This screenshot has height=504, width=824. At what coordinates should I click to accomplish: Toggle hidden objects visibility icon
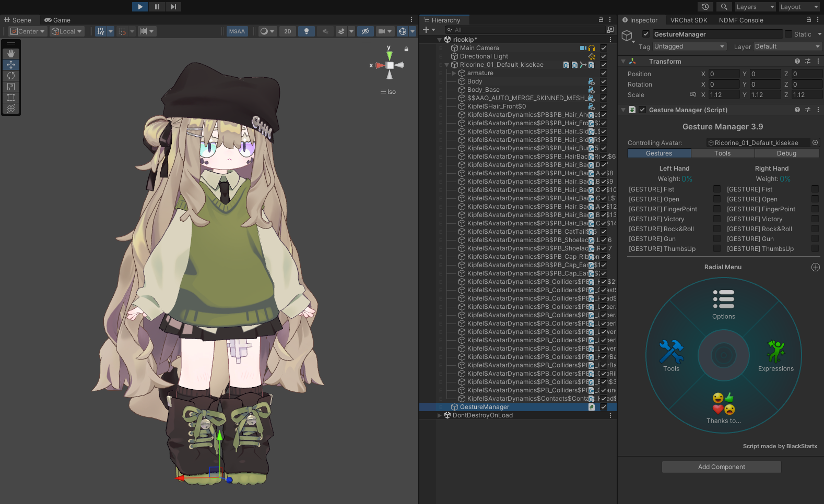[366, 31]
